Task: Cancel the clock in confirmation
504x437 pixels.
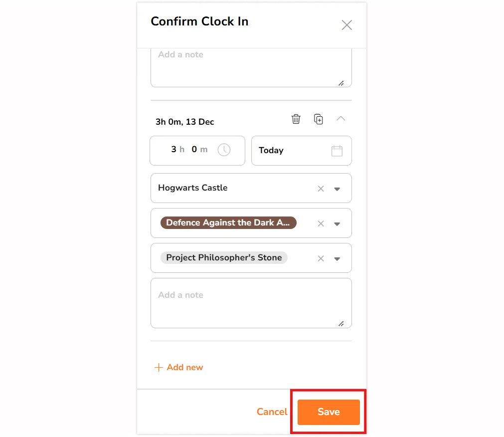Action: [272, 412]
